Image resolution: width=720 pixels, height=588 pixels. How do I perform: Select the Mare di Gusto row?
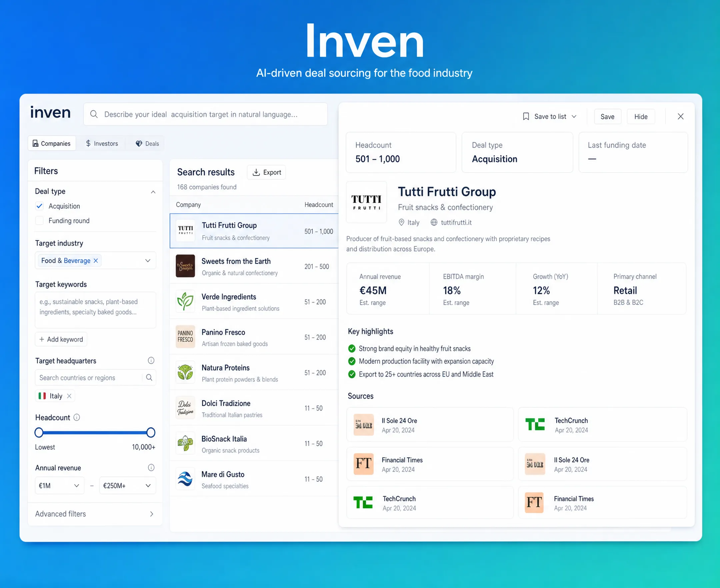pyautogui.click(x=254, y=479)
